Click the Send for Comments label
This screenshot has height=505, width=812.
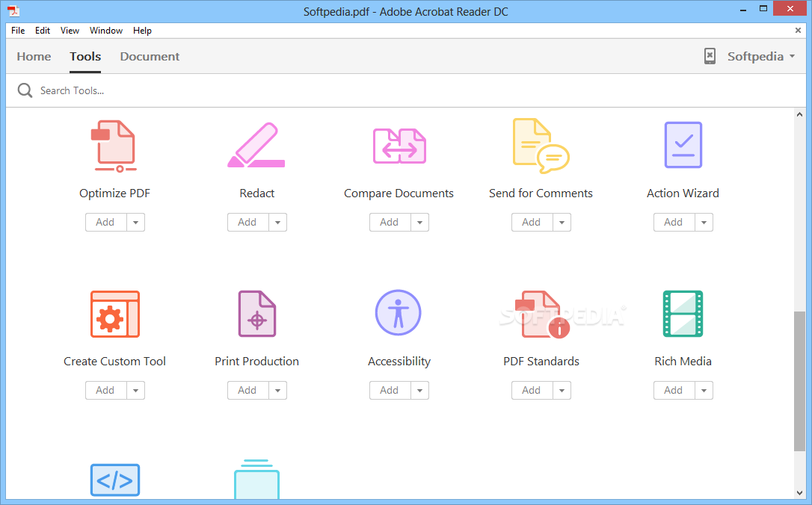[x=541, y=193]
